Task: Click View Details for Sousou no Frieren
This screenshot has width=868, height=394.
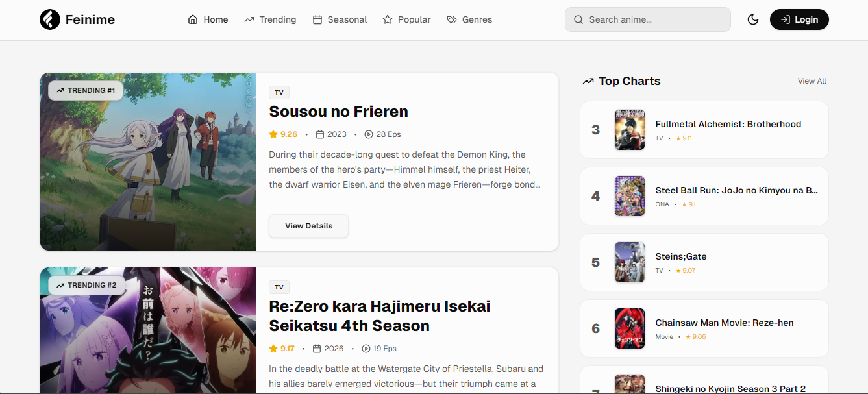Action: (308, 226)
